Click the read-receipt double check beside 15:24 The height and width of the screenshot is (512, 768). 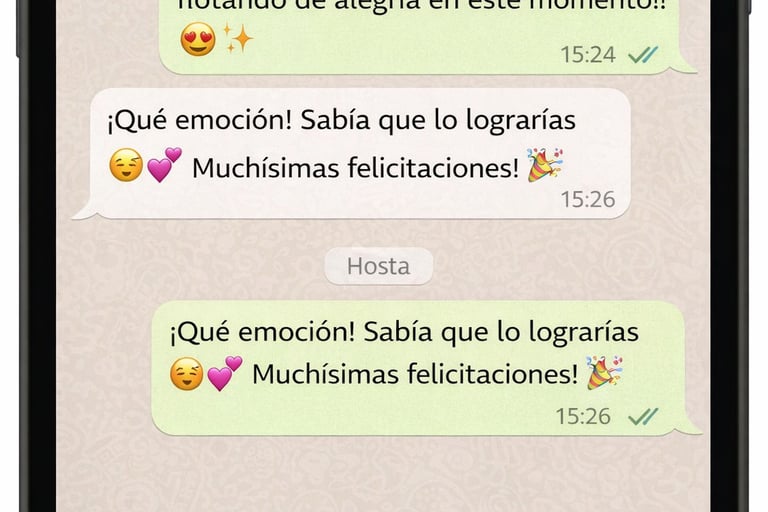[643, 54]
